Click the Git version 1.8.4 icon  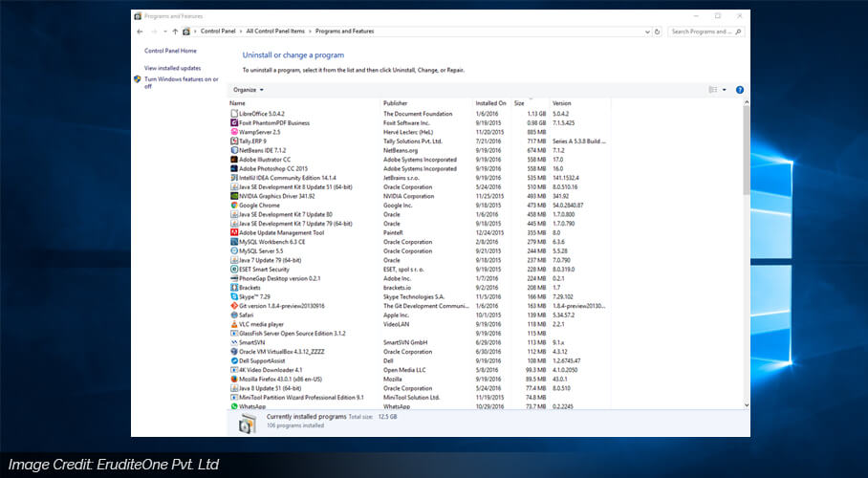[x=234, y=306]
